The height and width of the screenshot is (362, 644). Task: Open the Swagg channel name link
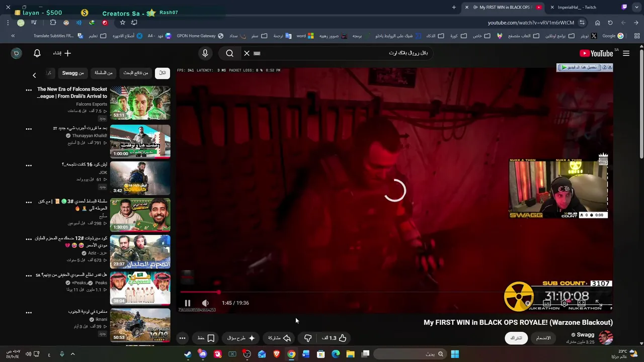coord(585,335)
